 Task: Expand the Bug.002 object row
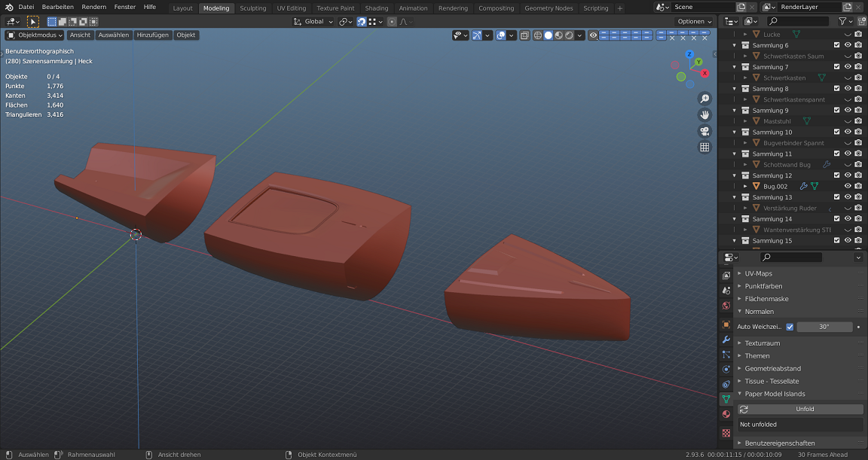pyautogui.click(x=745, y=186)
